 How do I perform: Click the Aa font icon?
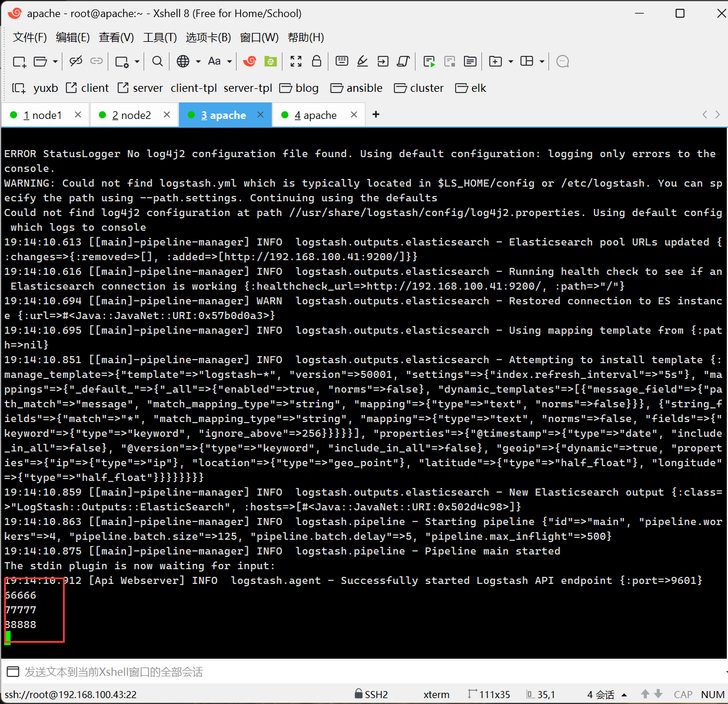click(214, 61)
